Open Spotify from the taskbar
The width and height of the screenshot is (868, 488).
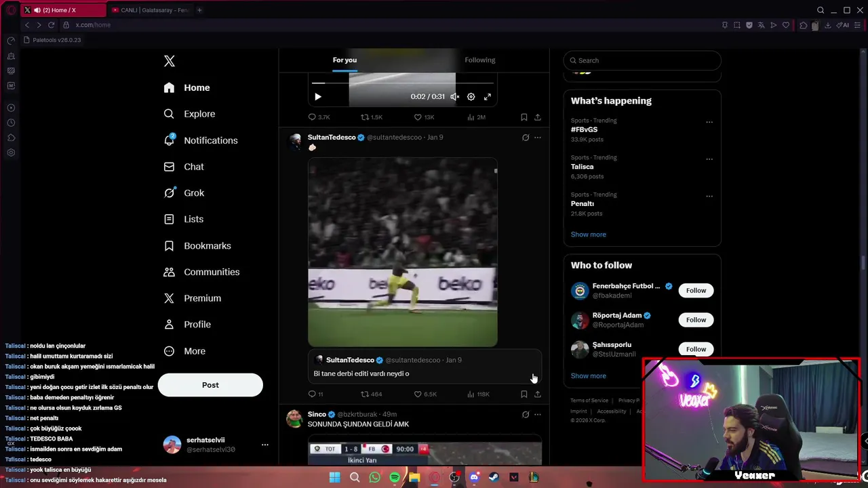click(x=395, y=478)
